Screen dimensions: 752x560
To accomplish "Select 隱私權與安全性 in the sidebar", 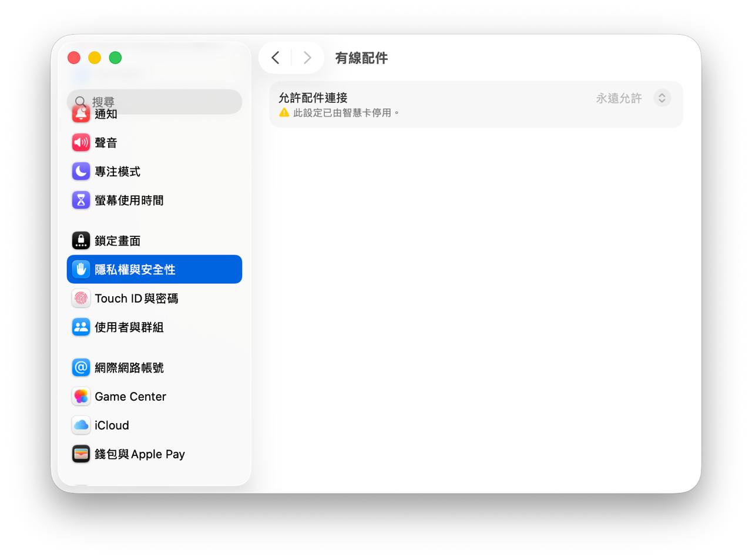I will [x=155, y=269].
